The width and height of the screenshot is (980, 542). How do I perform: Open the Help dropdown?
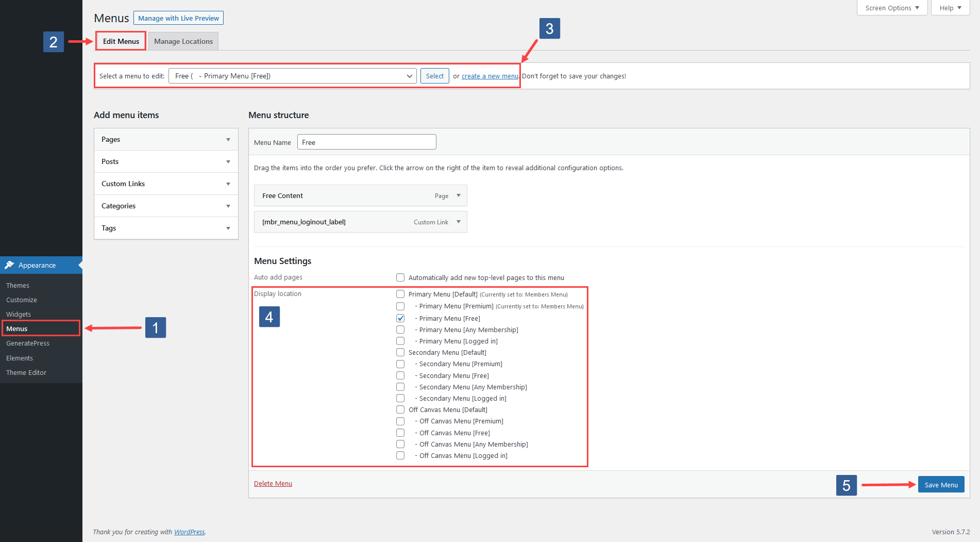click(950, 8)
